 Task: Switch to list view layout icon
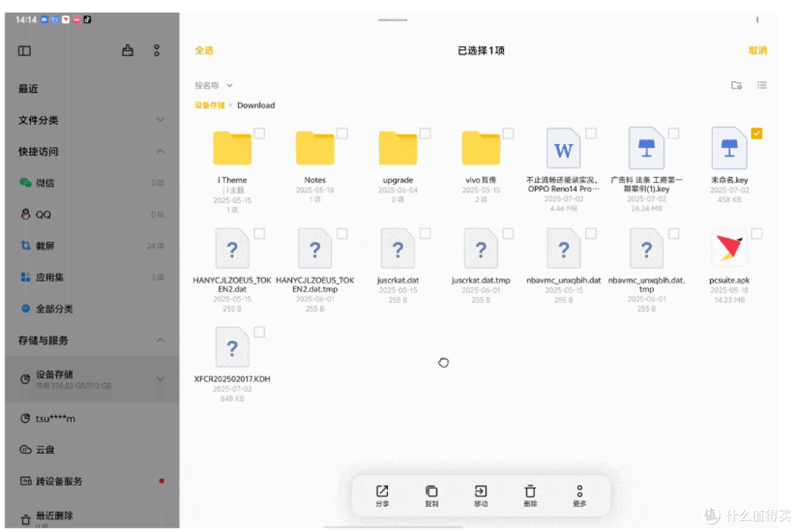point(761,85)
